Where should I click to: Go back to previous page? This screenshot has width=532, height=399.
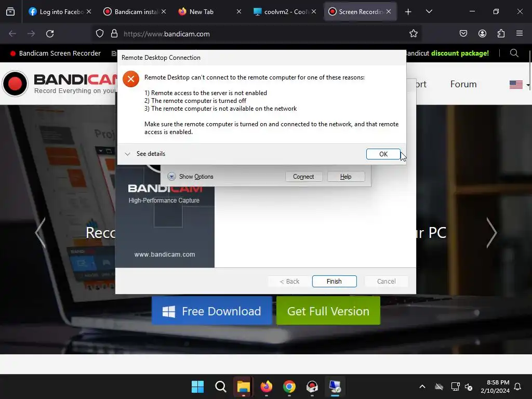12,34
